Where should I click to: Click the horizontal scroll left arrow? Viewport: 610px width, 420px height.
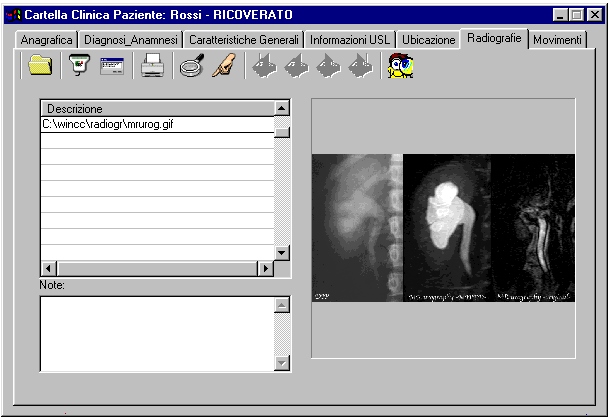(x=48, y=268)
